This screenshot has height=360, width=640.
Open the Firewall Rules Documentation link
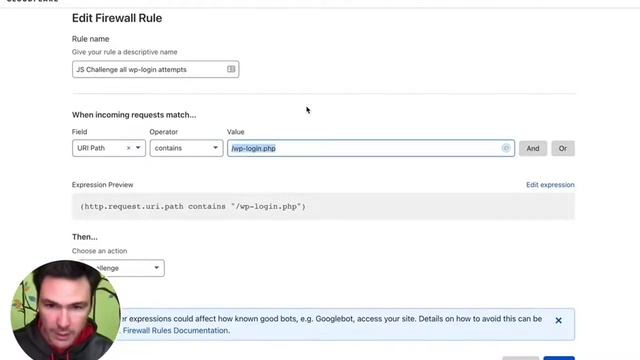tap(176, 331)
